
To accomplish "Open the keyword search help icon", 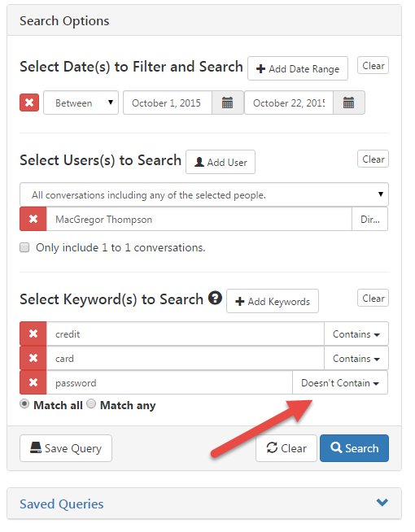I will [x=215, y=298].
